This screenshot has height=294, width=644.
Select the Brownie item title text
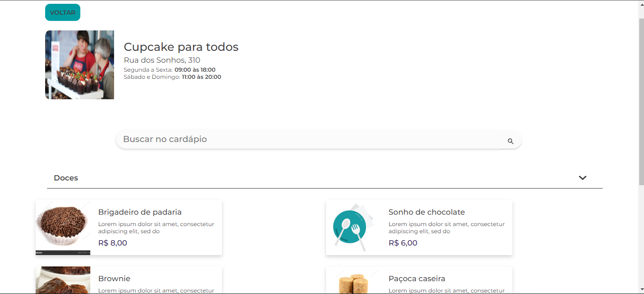[x=114, y=279]
